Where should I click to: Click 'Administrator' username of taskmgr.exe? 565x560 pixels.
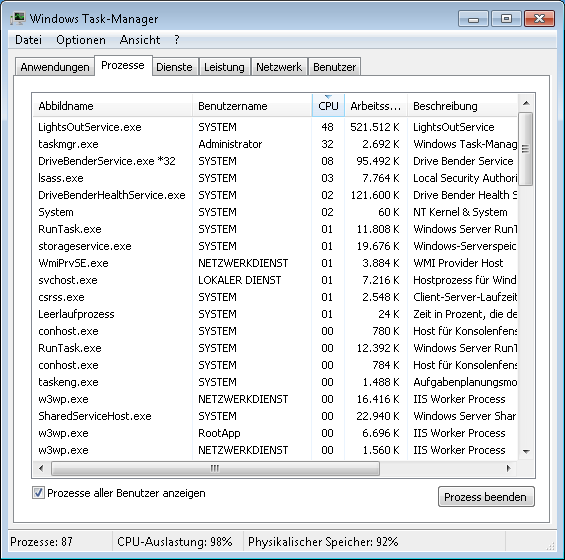pos(230,144)
